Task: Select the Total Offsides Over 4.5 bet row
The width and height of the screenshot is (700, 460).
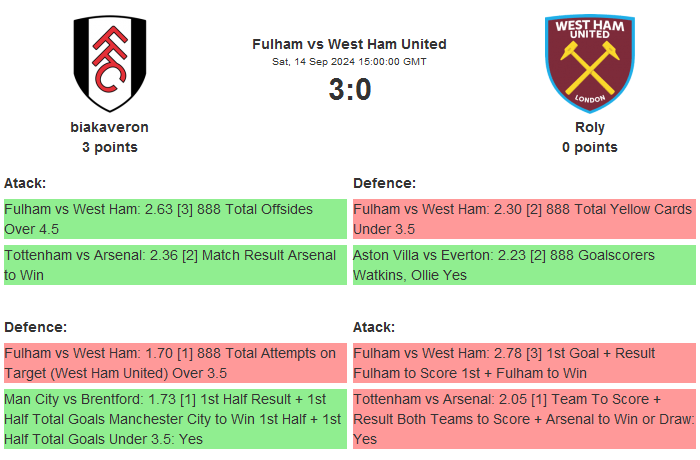Action: (x=175, y=219)
